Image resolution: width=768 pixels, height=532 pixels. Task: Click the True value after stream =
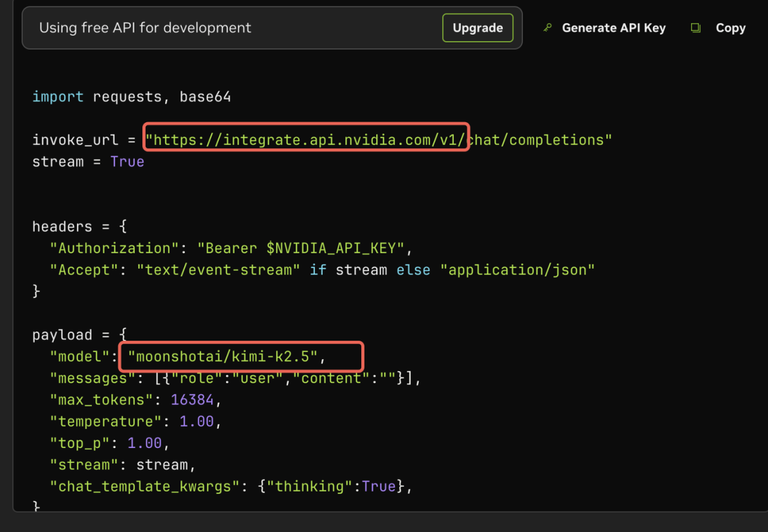pyautogui.click(x=127, y=161)
